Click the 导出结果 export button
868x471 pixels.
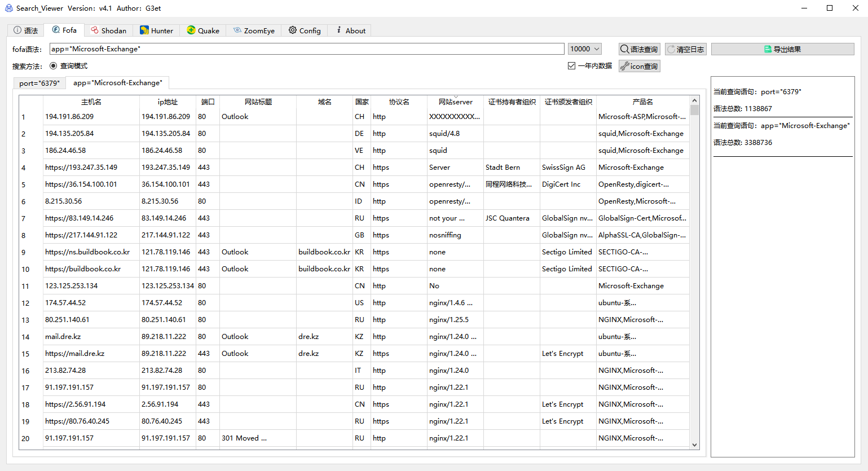click(783, 49)
